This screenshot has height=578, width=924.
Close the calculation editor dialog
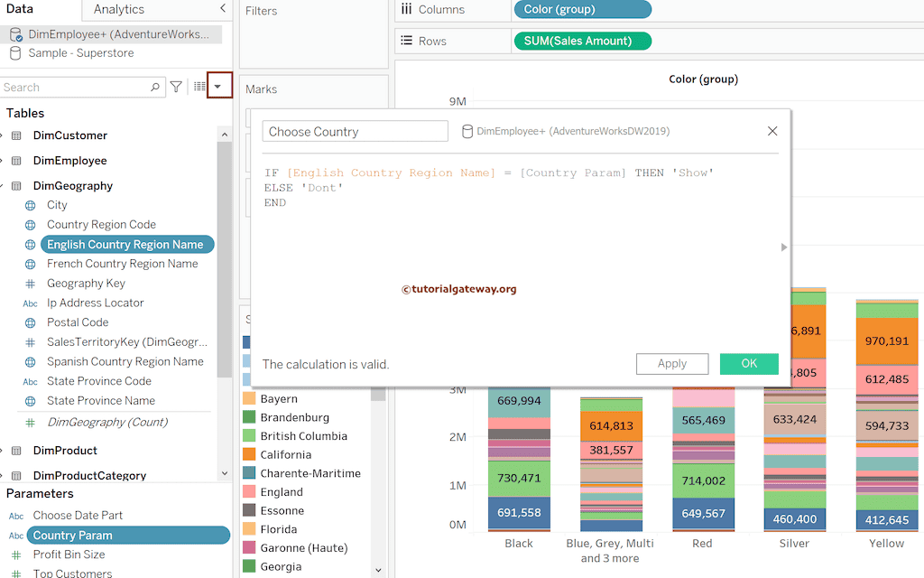[x=772, y=131]
